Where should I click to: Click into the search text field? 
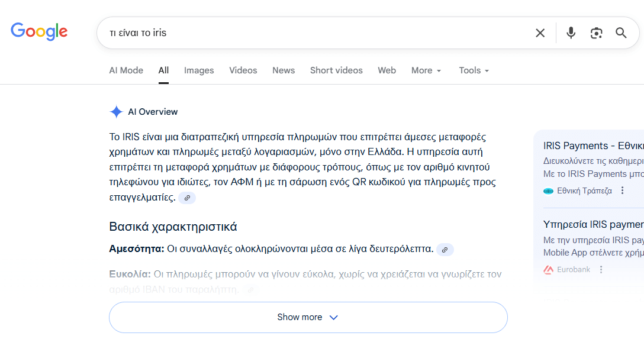314,33
